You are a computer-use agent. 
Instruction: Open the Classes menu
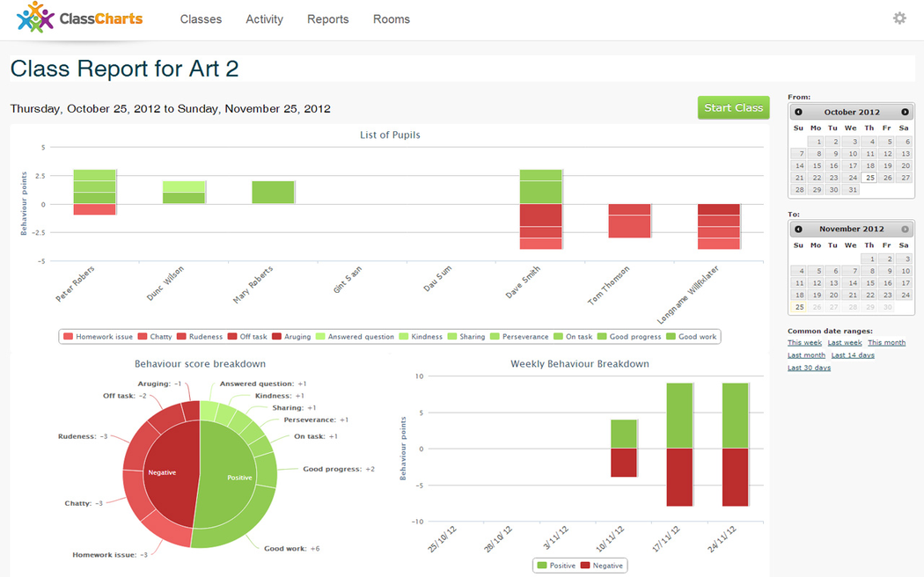coord(201,19)
